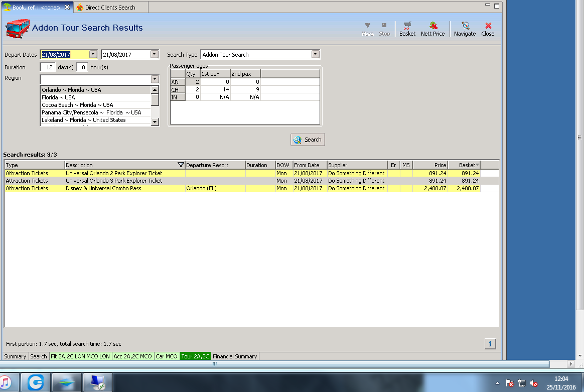This screenshot has width=584, height=392.
Task: Expand the Region combo box
Action: pyautogui.click(x=155, y=79)
